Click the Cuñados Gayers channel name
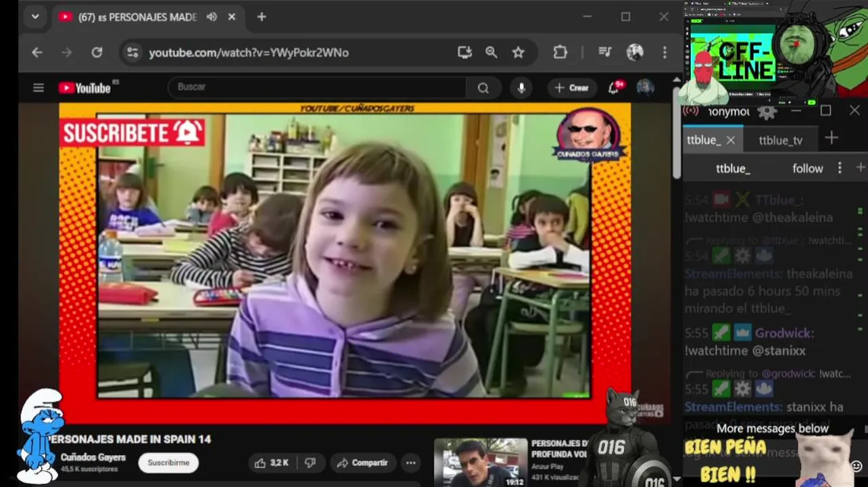This screenshot has width=868, height=487. point(93,457)
